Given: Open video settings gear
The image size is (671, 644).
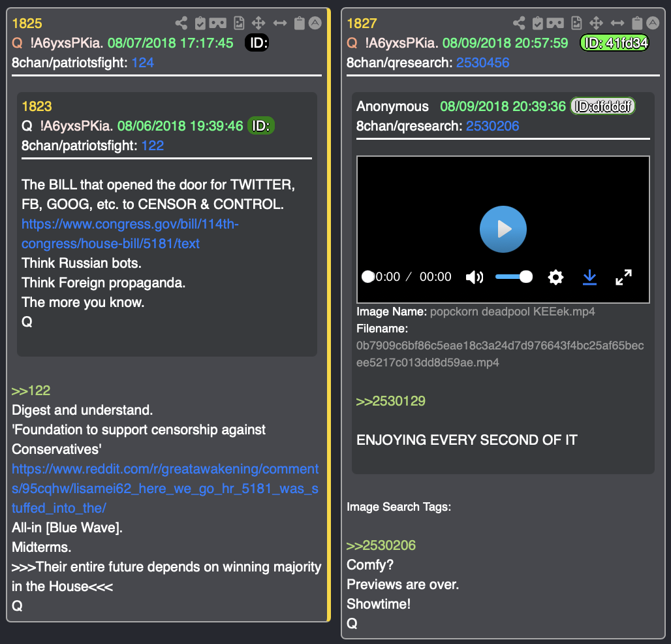Looking at the screenshot, I should point(555,277).
